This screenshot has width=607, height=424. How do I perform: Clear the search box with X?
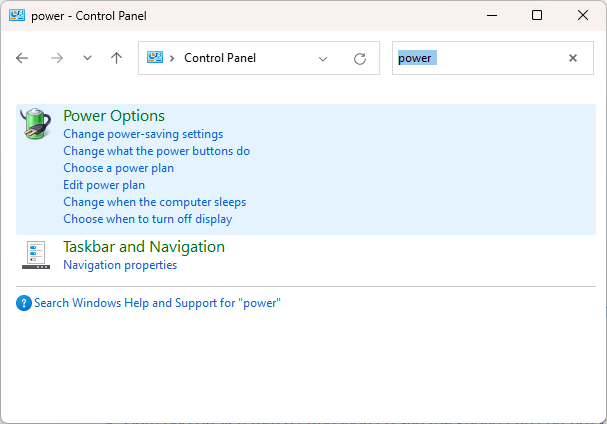[573, 58]
